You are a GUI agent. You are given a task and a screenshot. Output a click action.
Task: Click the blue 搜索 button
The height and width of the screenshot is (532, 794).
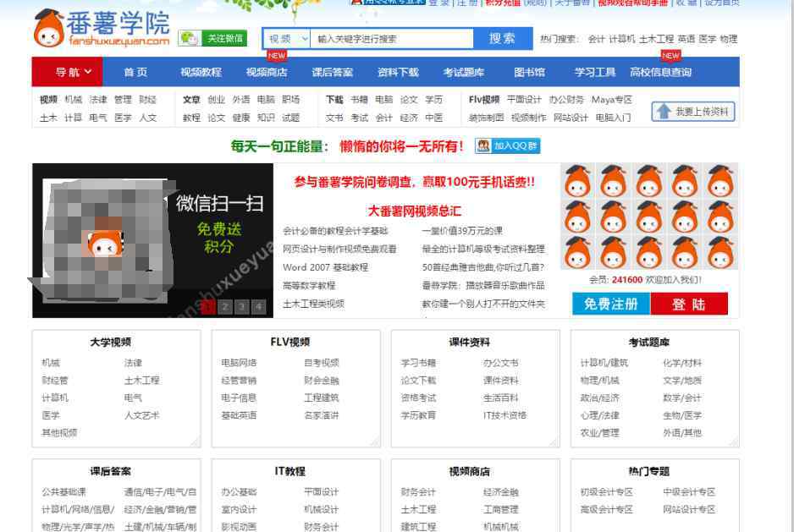coord(502,38)
